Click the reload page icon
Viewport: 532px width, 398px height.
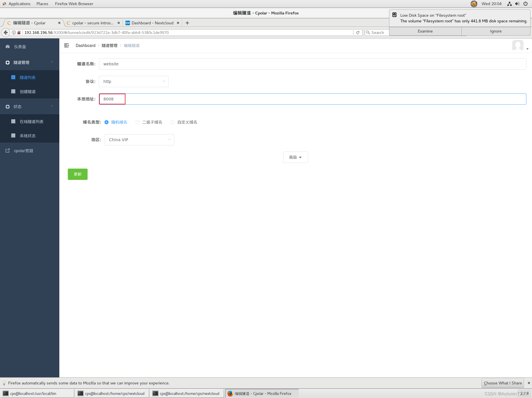(358, 33)
